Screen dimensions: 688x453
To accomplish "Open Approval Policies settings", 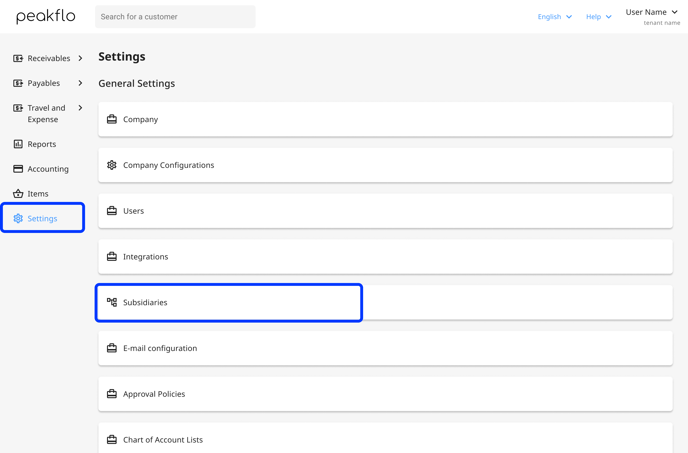I will [x=385, y=394].
